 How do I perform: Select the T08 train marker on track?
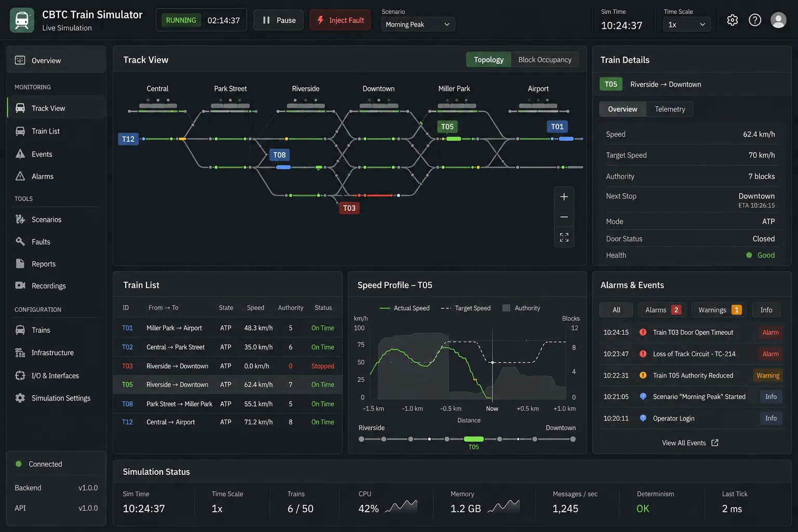coord(280,155)
